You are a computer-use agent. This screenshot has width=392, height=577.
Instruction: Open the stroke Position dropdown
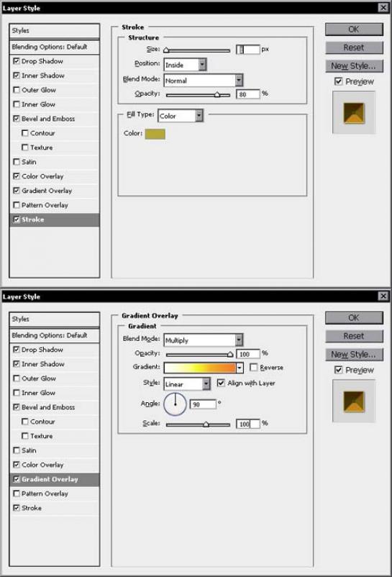185,65
